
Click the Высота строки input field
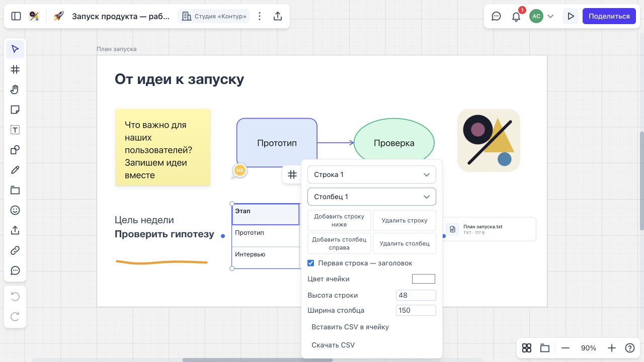coord(416,295)
